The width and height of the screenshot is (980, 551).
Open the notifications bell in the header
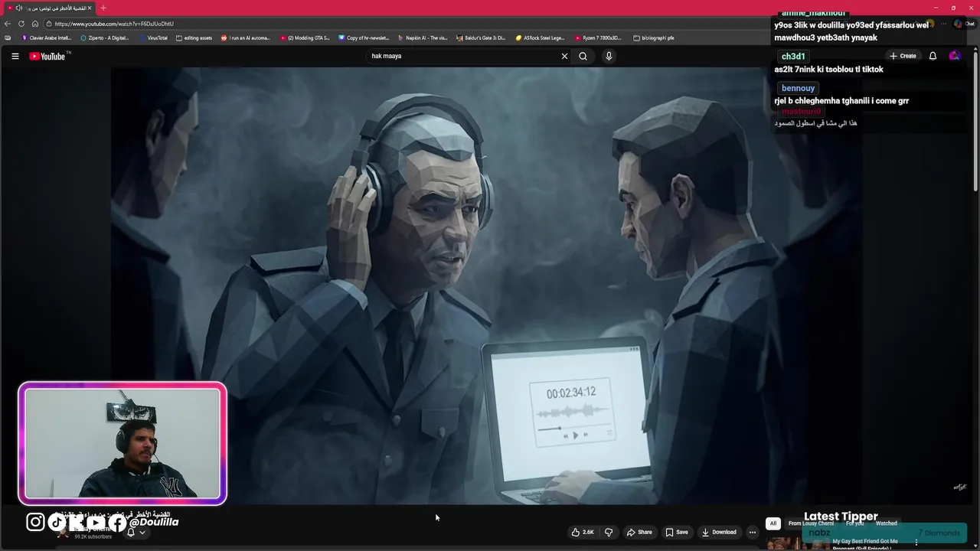(x=933, y=56)
